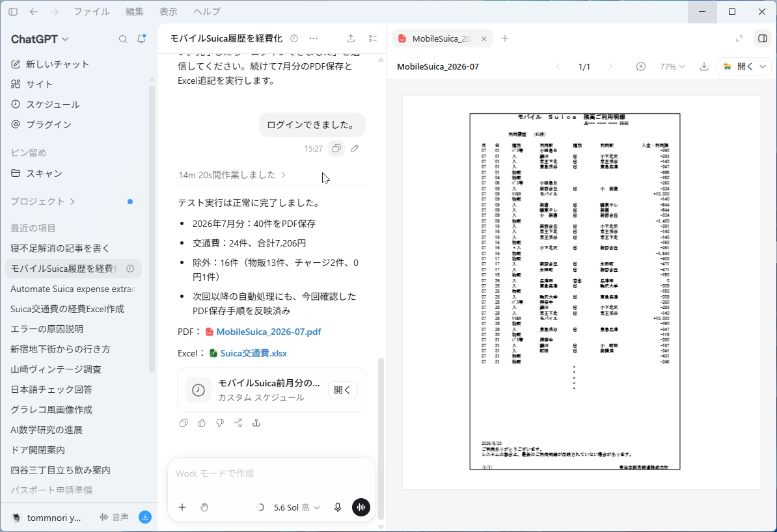Click the add-comment icon in the PDF toolbar
Image resolution: width=777 pixels, height=532 pixels.
point(641,66)
